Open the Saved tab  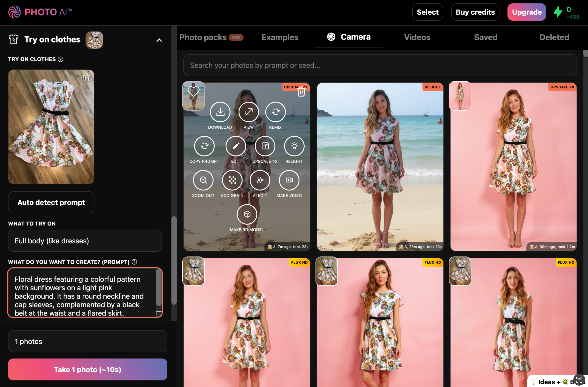tap(485, 37)
